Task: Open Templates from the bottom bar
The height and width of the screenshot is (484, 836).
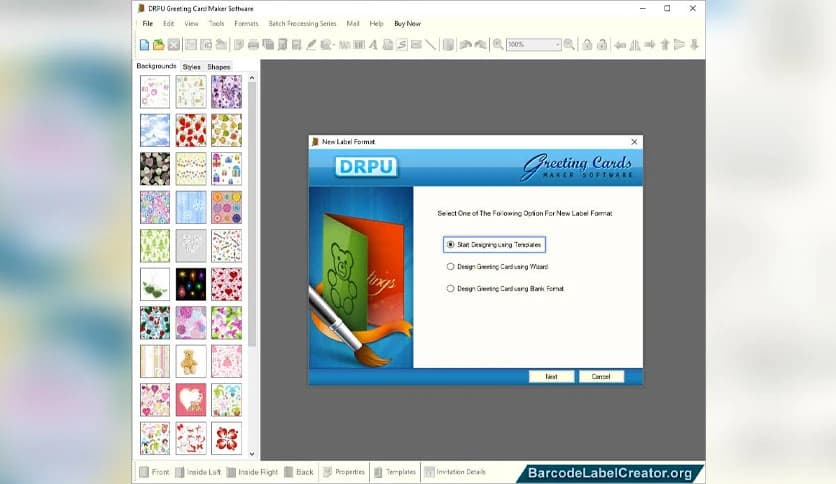Action: pyautogui.click(x=395, y=472)
